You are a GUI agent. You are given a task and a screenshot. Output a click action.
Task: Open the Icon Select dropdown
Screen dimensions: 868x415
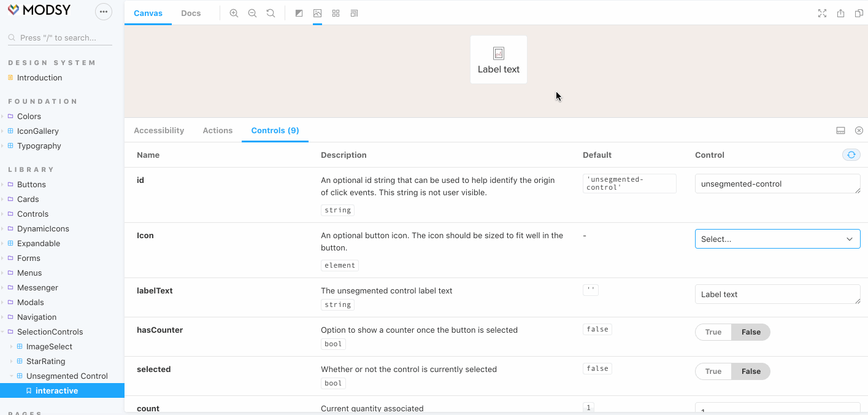pyautogui.click(x=777, y=239)
